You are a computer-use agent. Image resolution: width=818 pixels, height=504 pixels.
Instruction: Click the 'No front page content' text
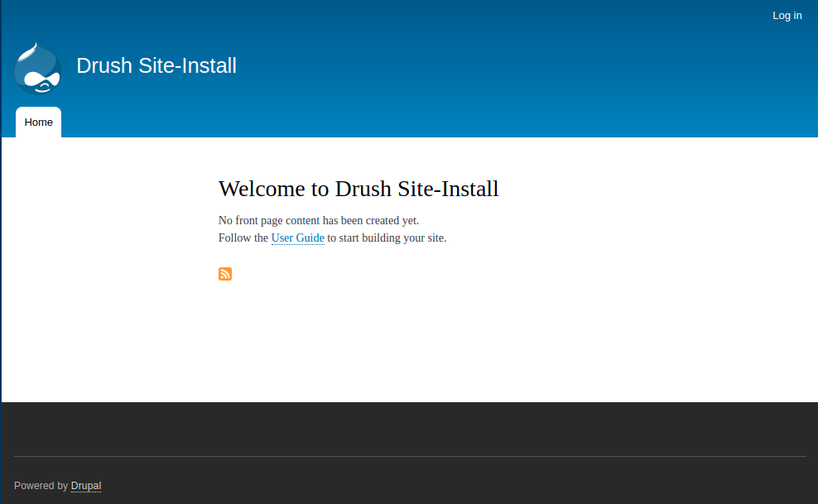[x=319, y=220]
